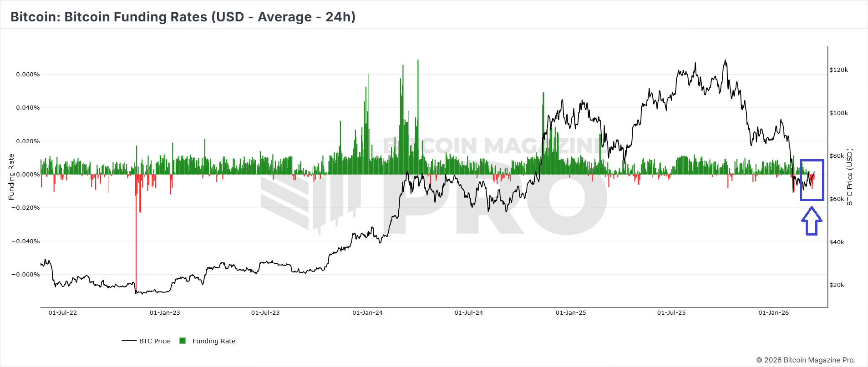The height and width of the screenshot is (367, 868).
Task: Click the copyright Bitcoin Magazine Pro text
Action: 806,360
